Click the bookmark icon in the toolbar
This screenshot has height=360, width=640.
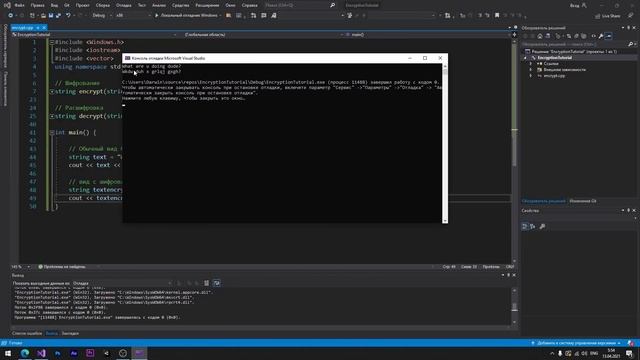click(497, 16)
